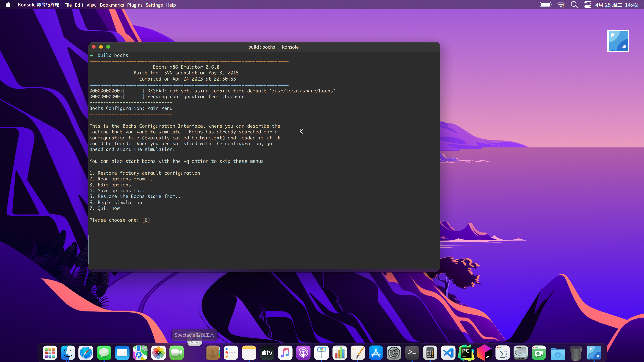The image size is (644, 362).
Task: Open Visual Studio Code in dock
Action: (448, 353)
